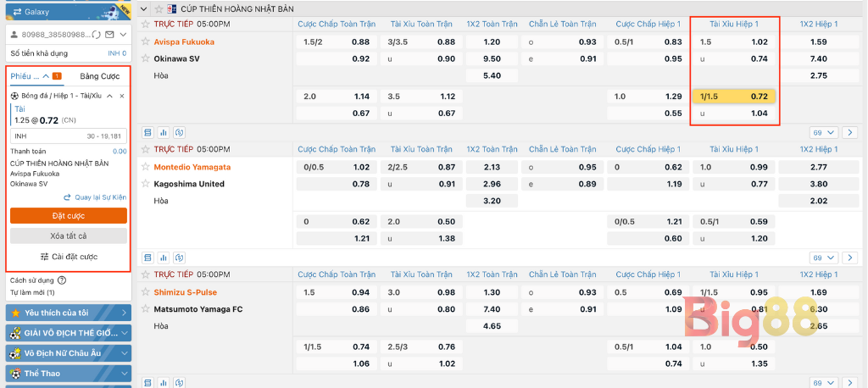This screenshot has height=388, width=868.
Task: Click the Cách sử dụng link
Action: (32, 280)
